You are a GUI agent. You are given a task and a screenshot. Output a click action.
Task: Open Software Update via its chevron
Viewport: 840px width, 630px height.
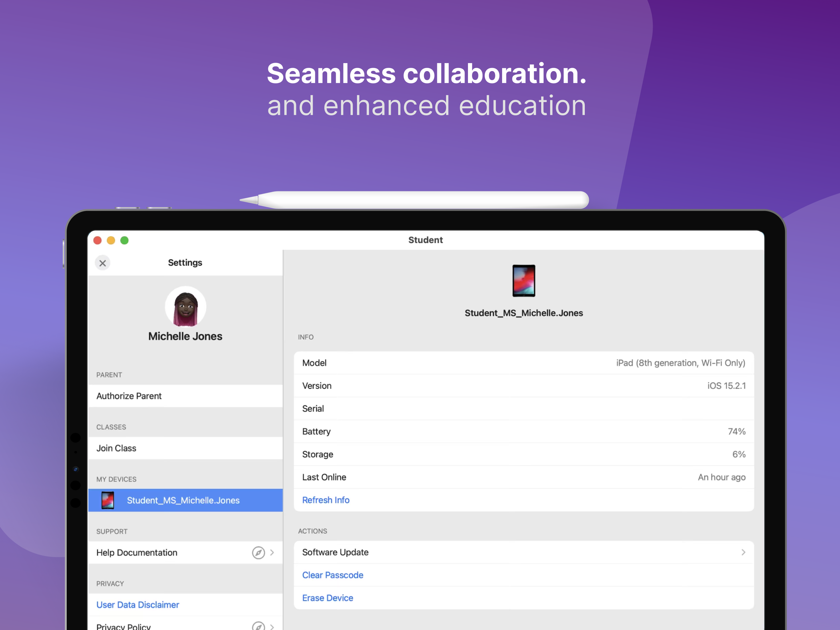point(743,552)
